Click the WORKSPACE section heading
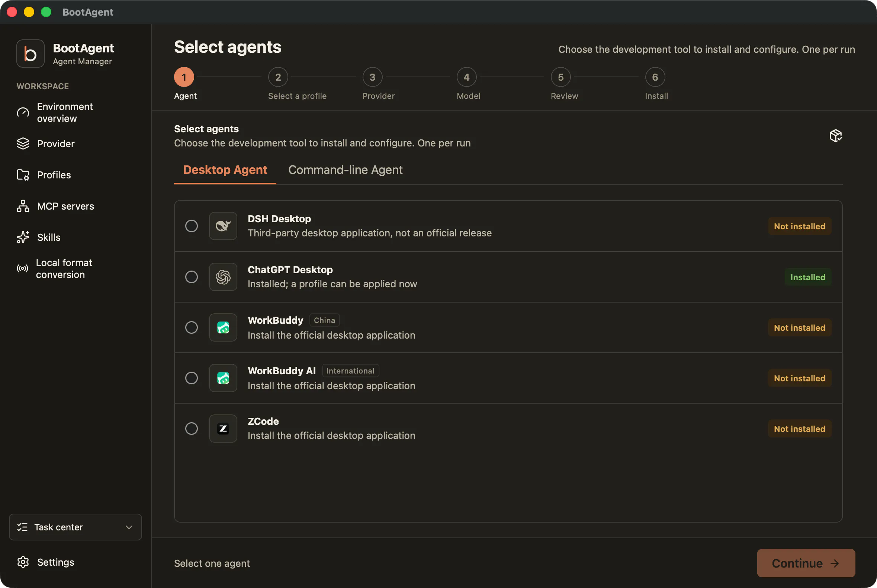This screenshot has width=877, height=588. [x=42, y=86]
